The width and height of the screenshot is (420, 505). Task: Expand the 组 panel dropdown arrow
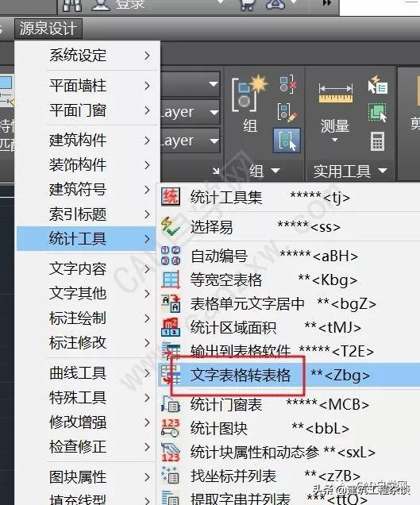[x=276, y=171]
